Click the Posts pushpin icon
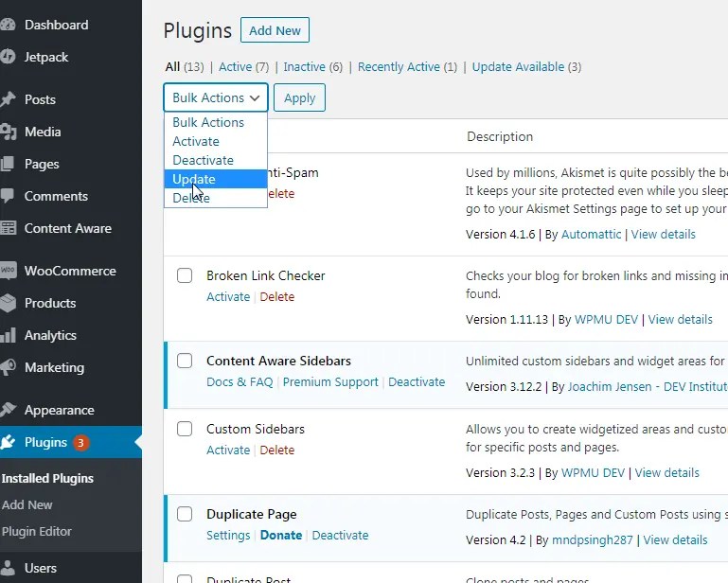Screen dimensions: 728x583 [x=8, y=99]
